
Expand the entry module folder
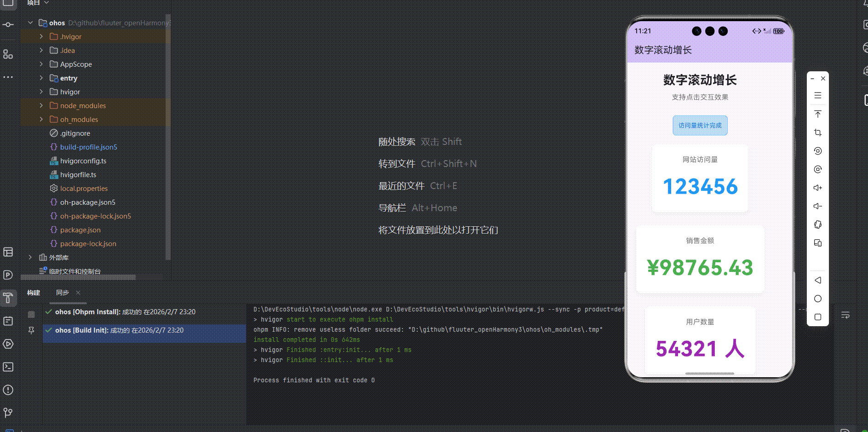[41, 78]
